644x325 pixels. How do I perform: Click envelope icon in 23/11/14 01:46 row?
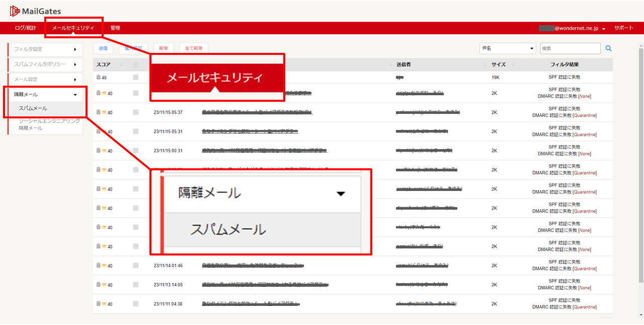click(x=105, y=266)
